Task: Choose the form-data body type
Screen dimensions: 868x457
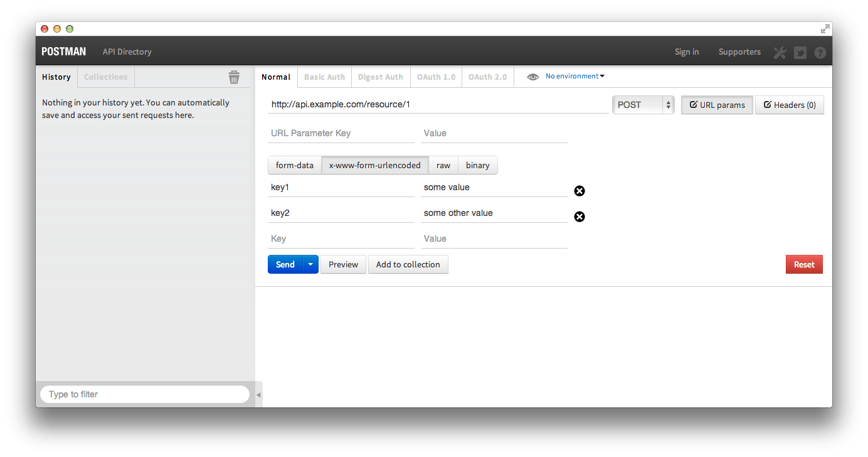Action: 295,165
